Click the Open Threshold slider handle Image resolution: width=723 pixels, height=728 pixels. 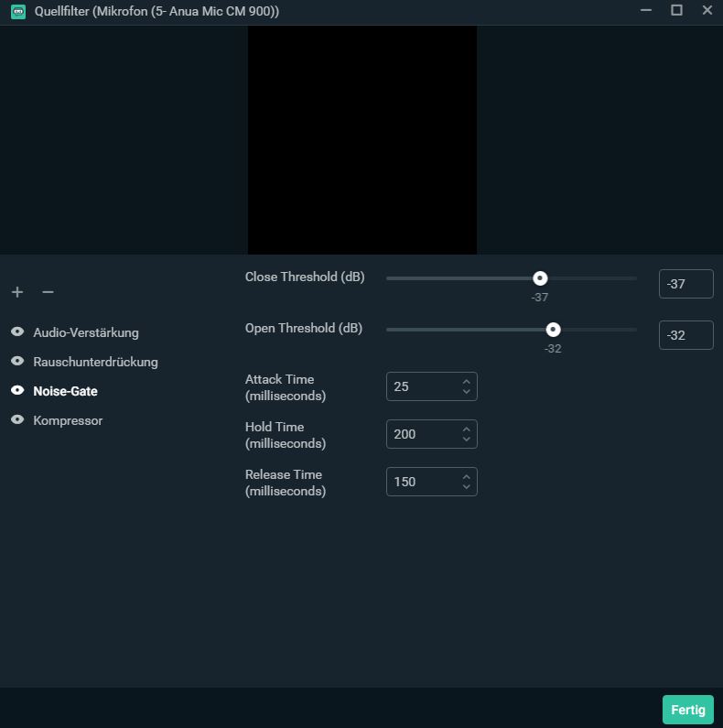coord(553,330)
